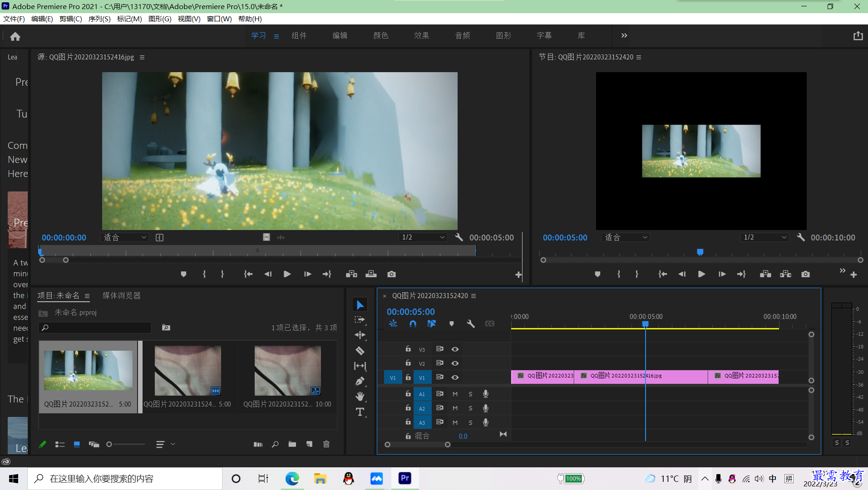Select the Slip tool
The image size is (868, 490).
[x=360, y=366]
